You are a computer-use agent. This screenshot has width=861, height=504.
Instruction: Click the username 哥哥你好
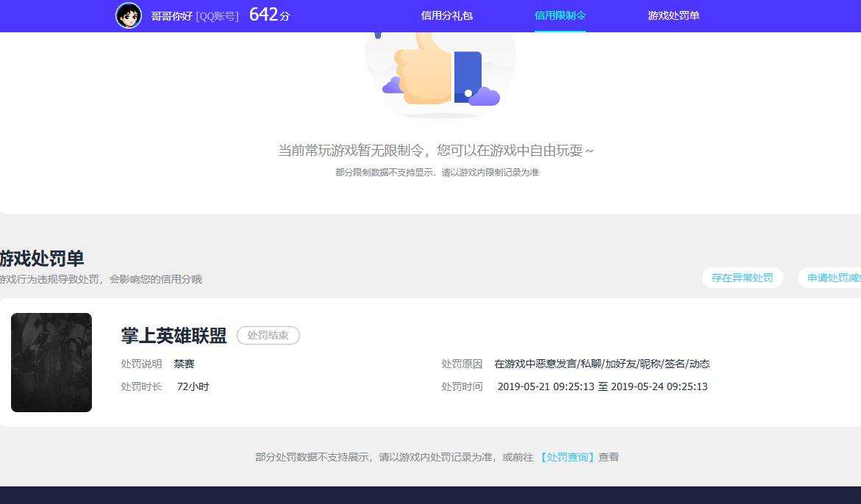click(x=172, y=16)
